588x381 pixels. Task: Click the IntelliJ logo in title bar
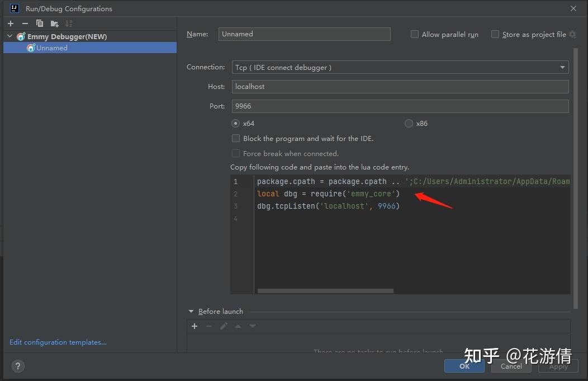pyautogui.click(x=14, y=8)
